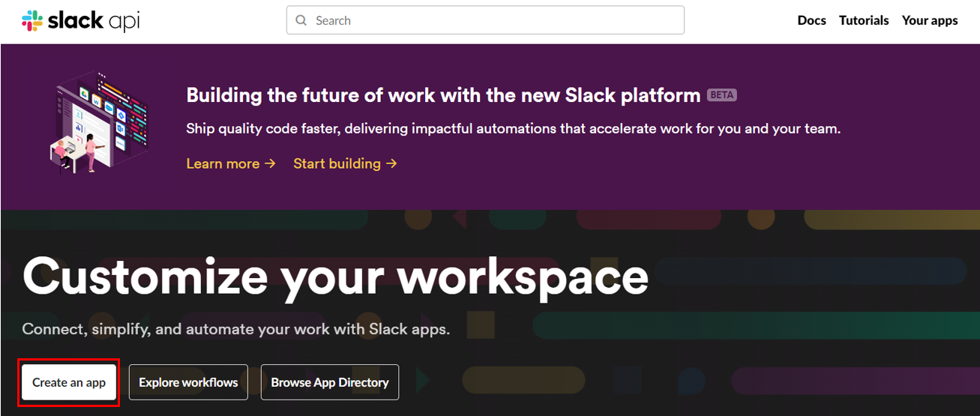980x416 pixels.
Task: Click 'Connect, simplify, and automate' subtitle text
Action: 236,329
